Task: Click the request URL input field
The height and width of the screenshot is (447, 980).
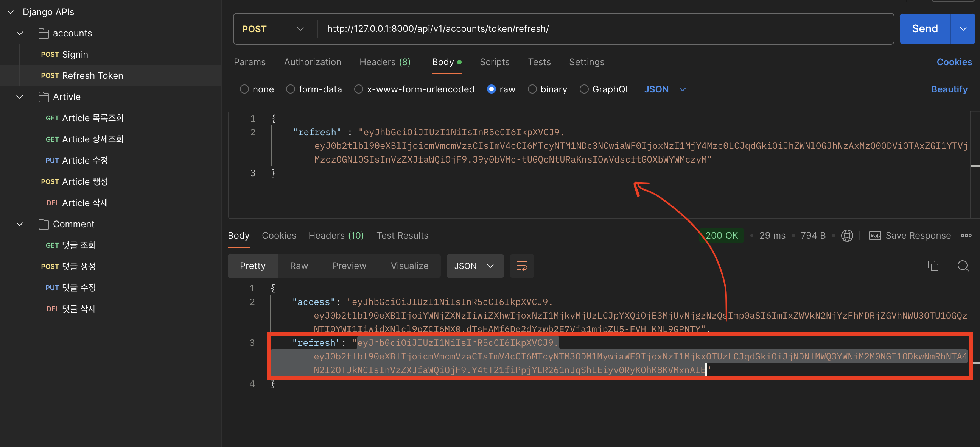Action: click(605, 29)
